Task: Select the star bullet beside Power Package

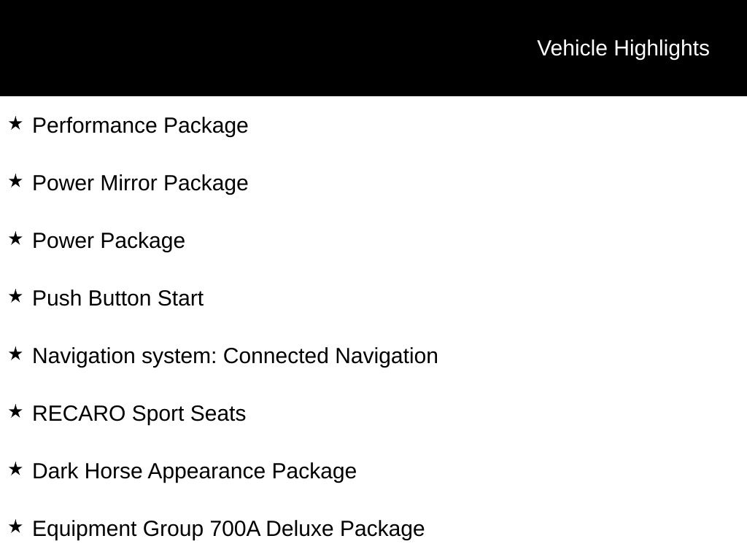Action: (15, 238)
